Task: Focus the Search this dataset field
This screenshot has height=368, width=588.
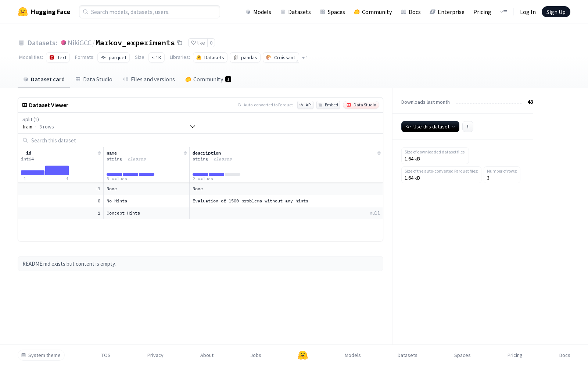Action: (200, 140)
